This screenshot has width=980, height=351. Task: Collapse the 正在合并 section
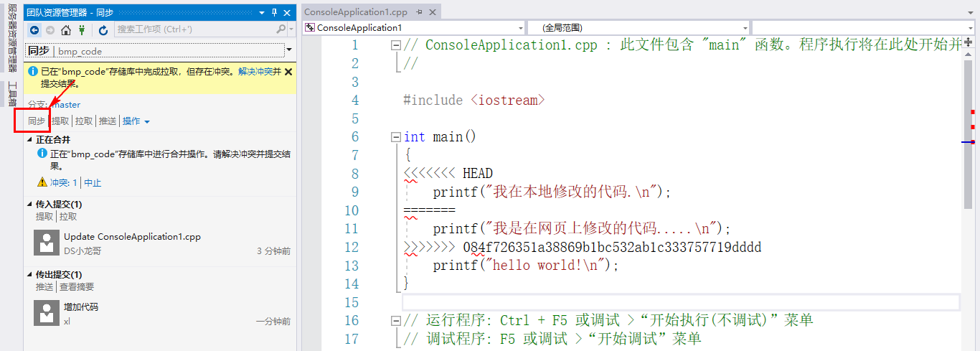30,140
